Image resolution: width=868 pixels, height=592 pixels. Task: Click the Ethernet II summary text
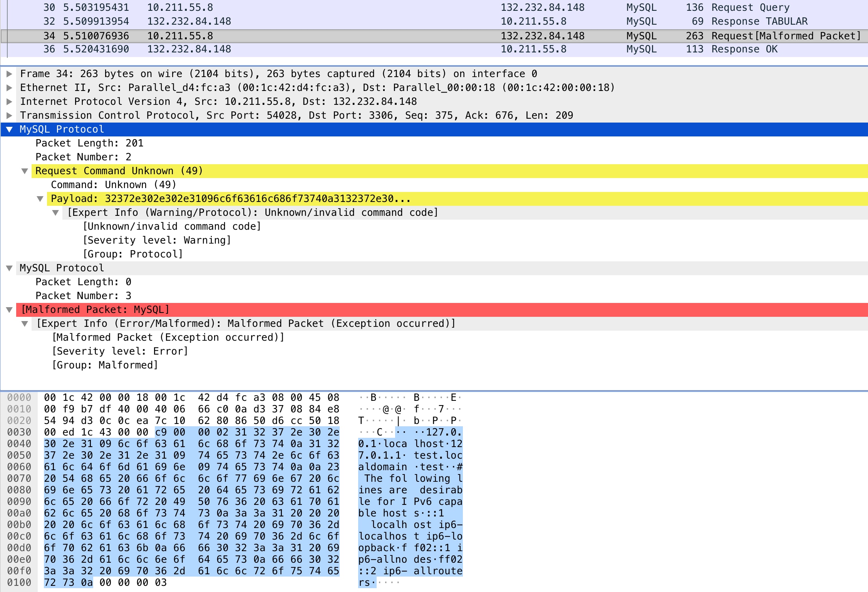click(317, 87)
